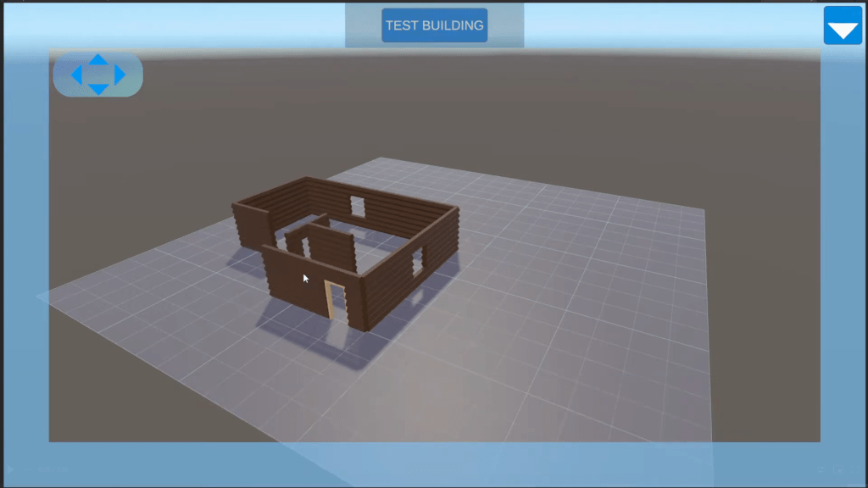
Task: Select the window on the back wall
Action: pos(357,206)
